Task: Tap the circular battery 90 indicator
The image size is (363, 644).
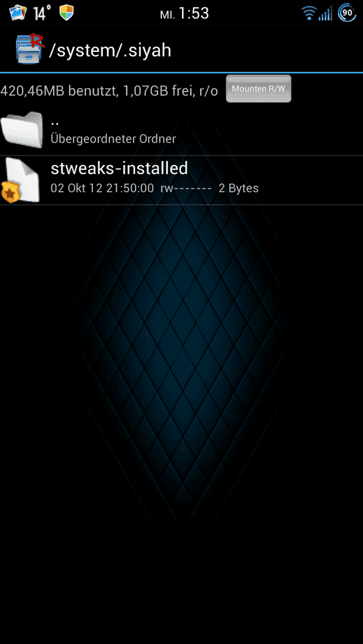Action: click(347, 13)
